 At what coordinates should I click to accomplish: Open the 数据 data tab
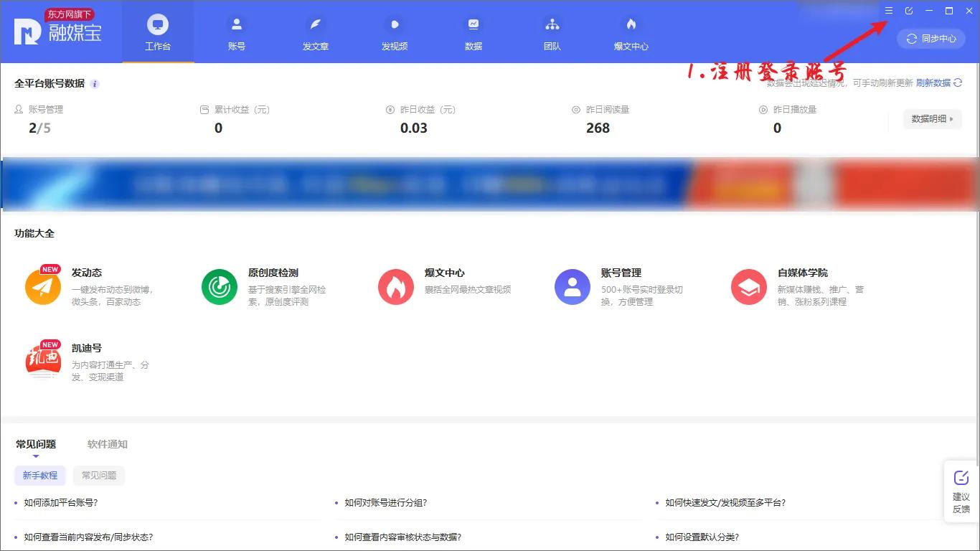(x=473, y=32)
